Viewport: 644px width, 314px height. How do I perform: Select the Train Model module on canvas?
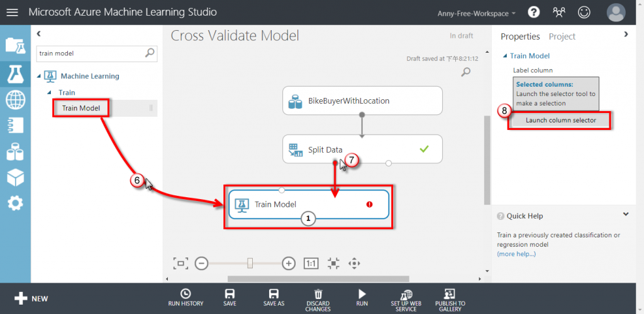[x=308, y=204]
